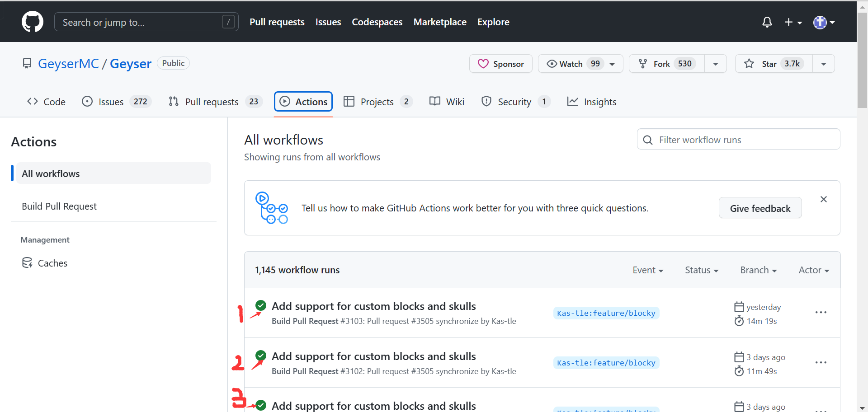This screenshot has height=412, width=868.
Task: Star the Geyser repository
Action: [774, 64]
